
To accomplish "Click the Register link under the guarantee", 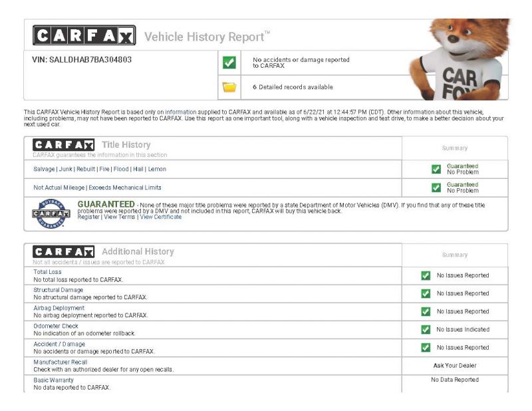I will pyautogui.click(x=88, y=217).
